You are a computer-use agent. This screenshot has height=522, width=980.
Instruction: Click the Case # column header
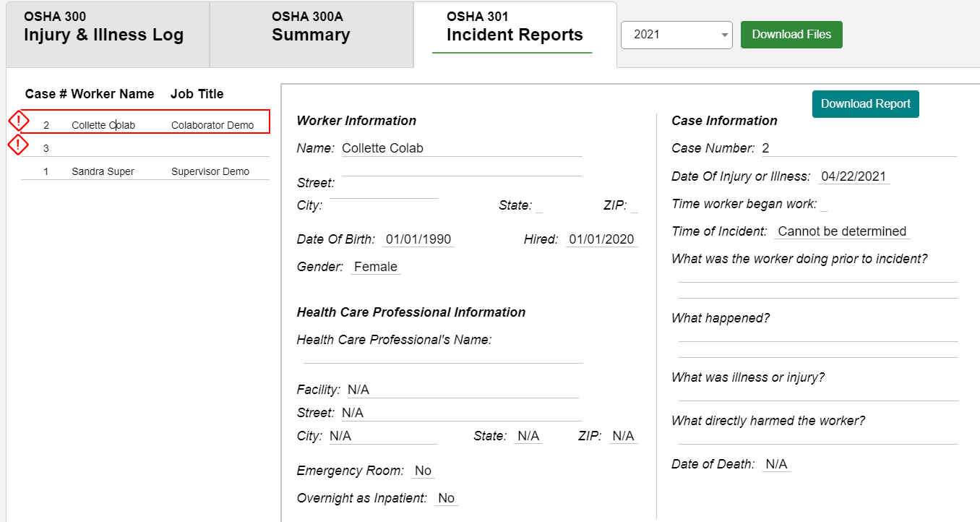coord(46,94)
